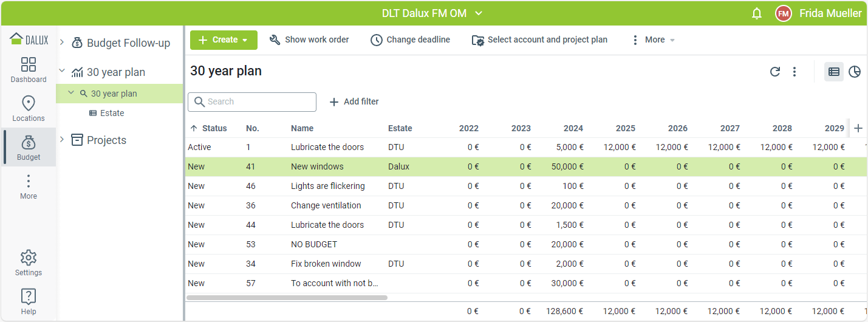Open Dashboard from the sidebar
This screenshot has width=868, height=322.
[29, 70]
